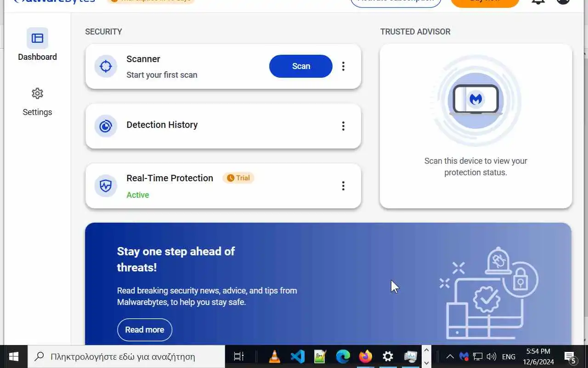Click the volume speaker tray icon
Screen dimensions: 588x368
(x=491, y=356)
